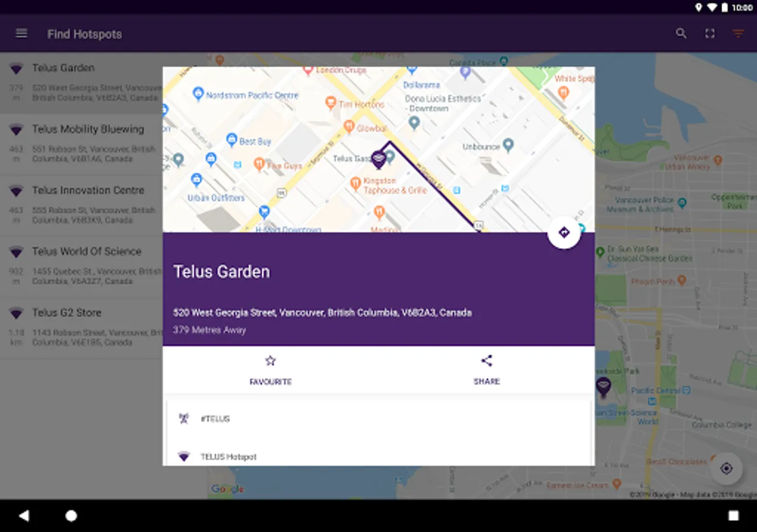757x532 pixels.
Task: Tap the 520 West Georgia Street address
Action: click(322, 313)
